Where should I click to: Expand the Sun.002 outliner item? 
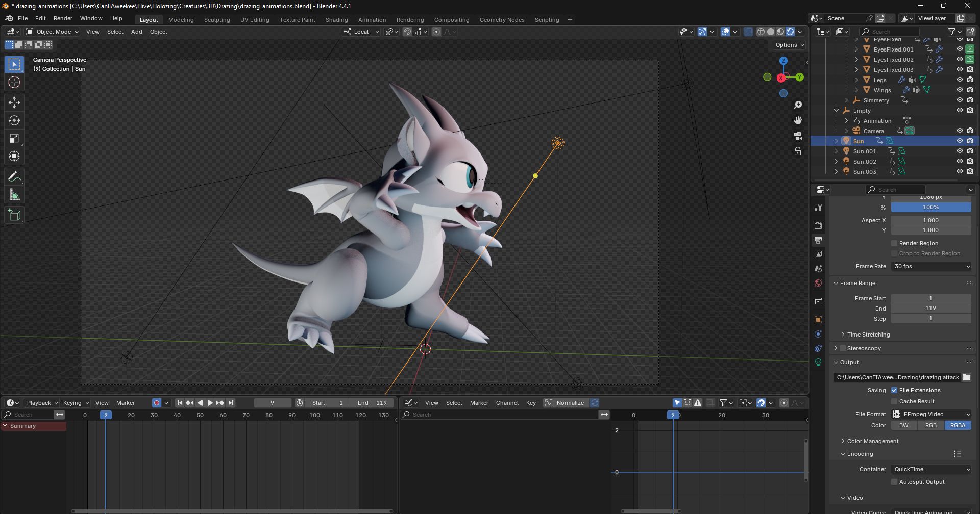(836, 162)
